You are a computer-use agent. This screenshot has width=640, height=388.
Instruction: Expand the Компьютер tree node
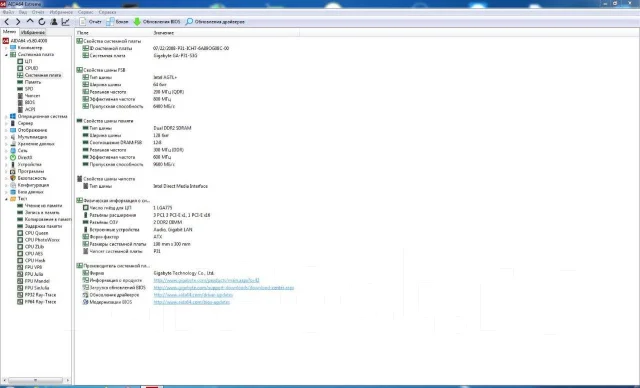click(6, 48)
